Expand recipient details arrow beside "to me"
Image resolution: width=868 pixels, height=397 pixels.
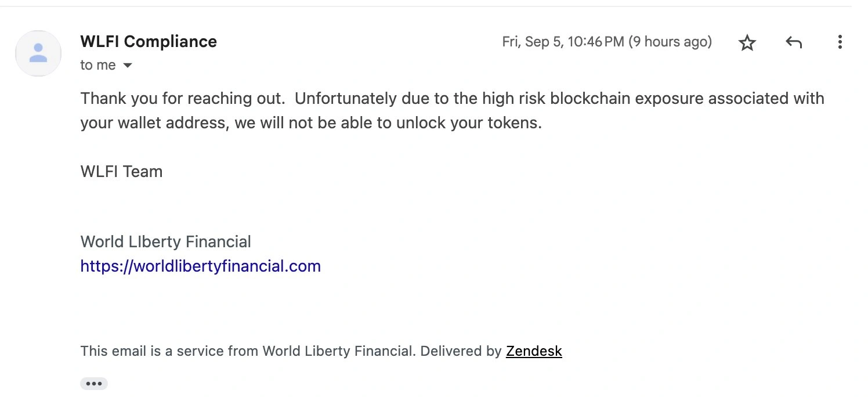click(x=128, y=66)
